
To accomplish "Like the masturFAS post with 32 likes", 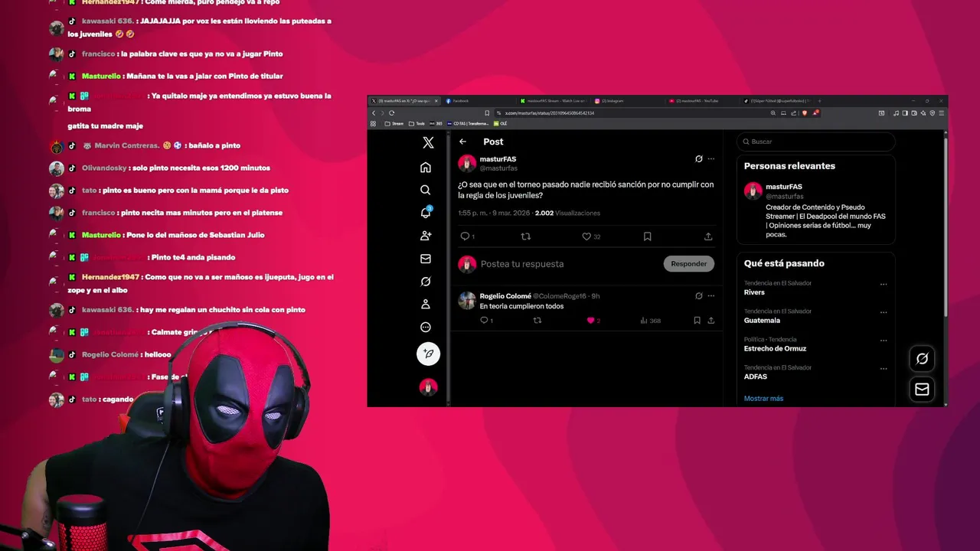I will pos(590,236).
